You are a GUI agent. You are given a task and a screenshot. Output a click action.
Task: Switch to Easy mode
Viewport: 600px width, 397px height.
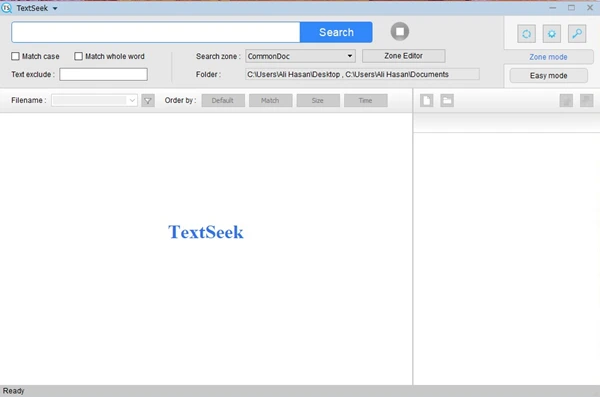(548, 76)
